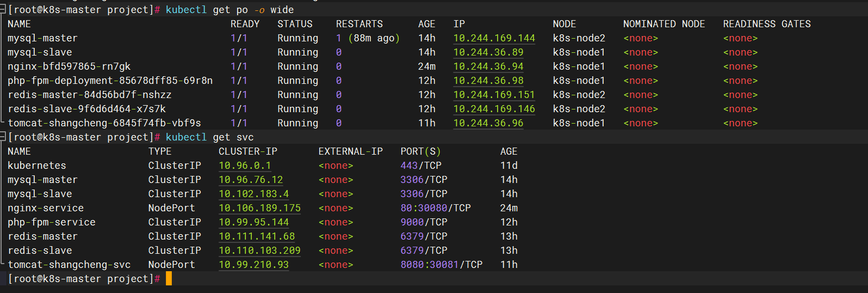Click the 24m age of nginx pod
Screen dimensions: 868x293
(x=427, y=66)
